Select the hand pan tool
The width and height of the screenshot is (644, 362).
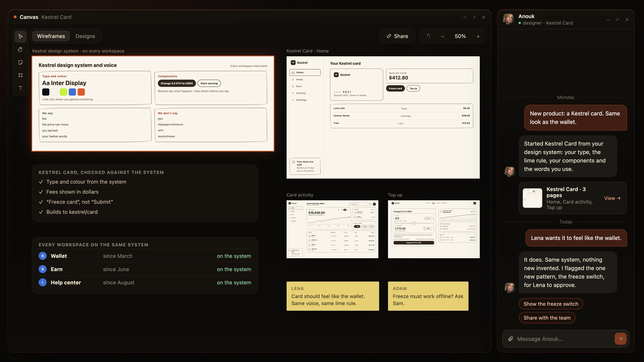point(21,49)
